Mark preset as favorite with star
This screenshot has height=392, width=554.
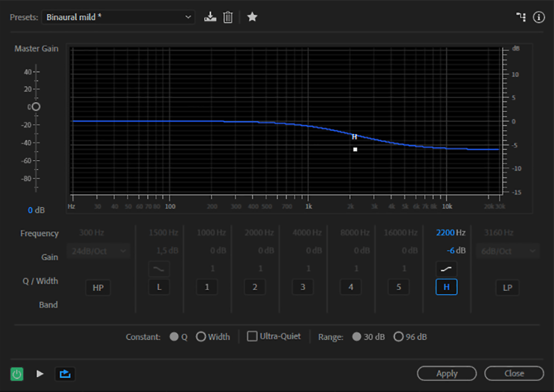[x=252, y=17]
